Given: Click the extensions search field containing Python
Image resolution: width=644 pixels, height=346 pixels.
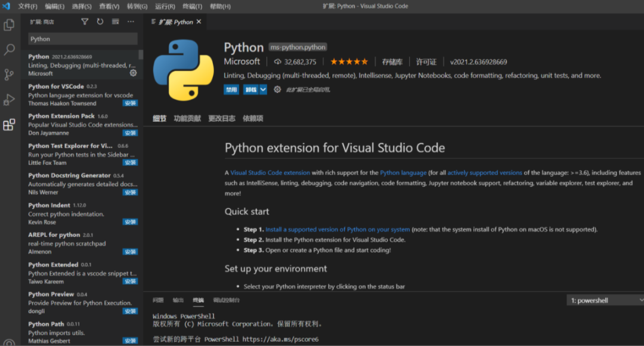Looking at the screenshot, I should [x=82, y=39].
